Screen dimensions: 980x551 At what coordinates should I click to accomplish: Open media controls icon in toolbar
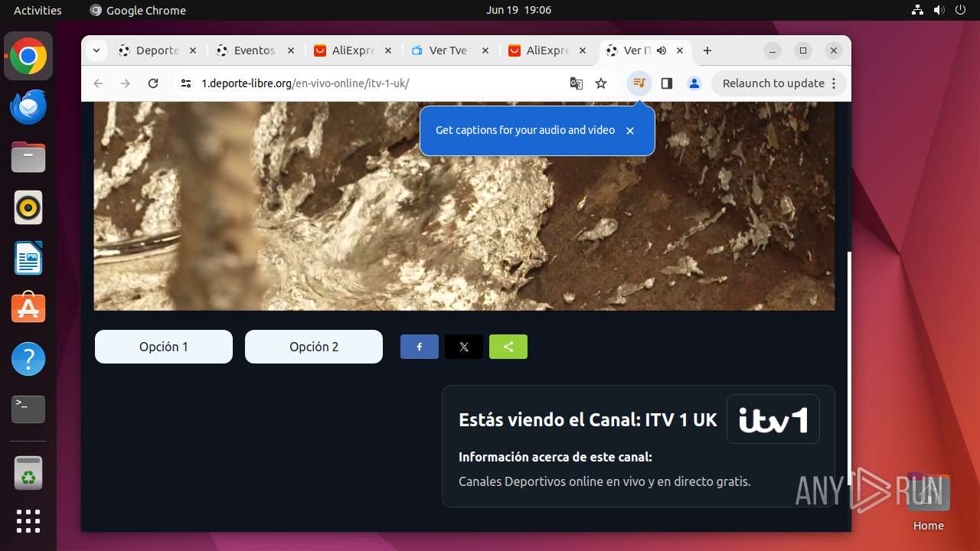[x=639, y=83]
